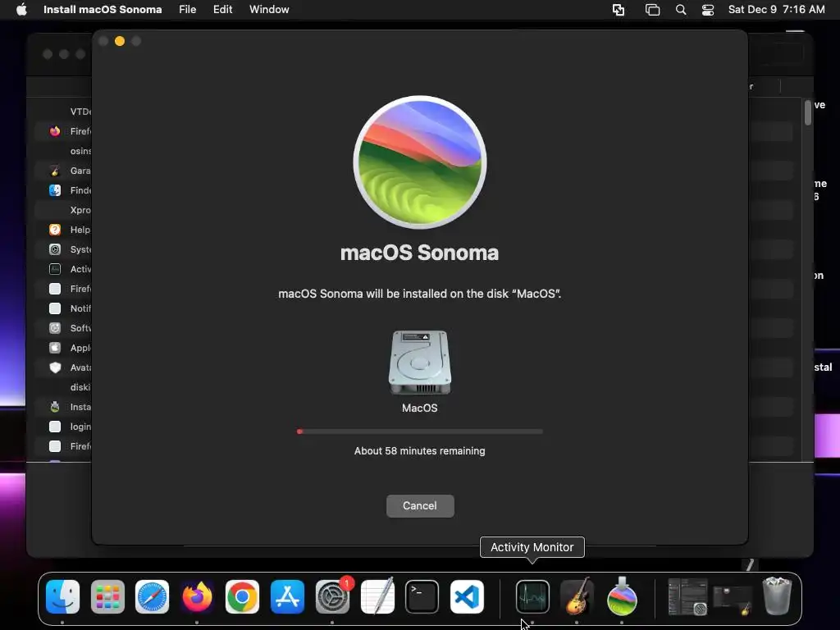
Task: Open the Apple menu
Action: pyautogui.click(x=21, y=10)
